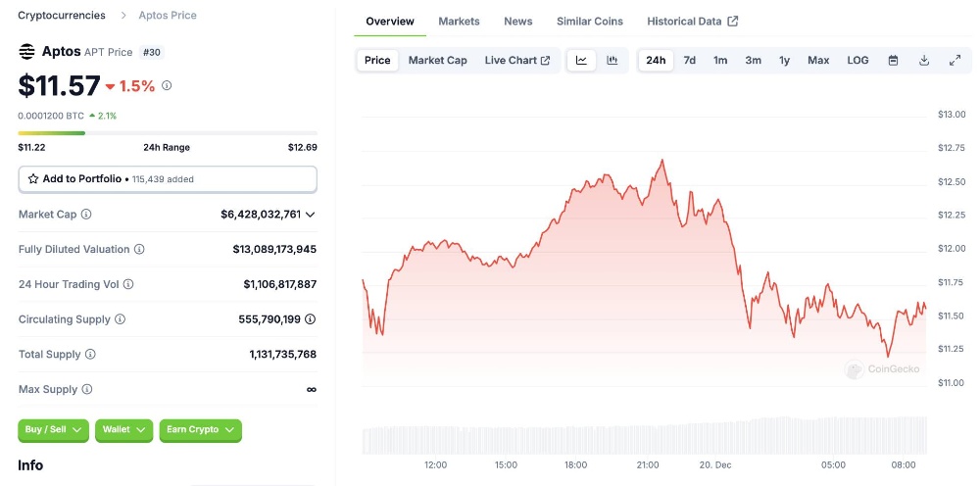Toggle LOG scale on chart
The width and height of the screenshot is (980, 486).
click(x=857, y=61)
